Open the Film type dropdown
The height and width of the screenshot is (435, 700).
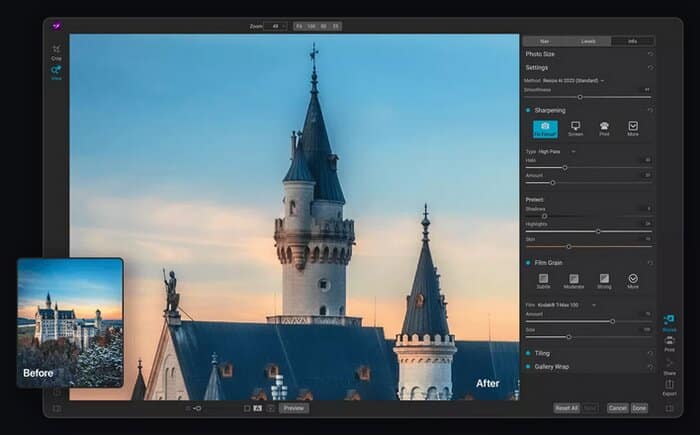[567, 305]
